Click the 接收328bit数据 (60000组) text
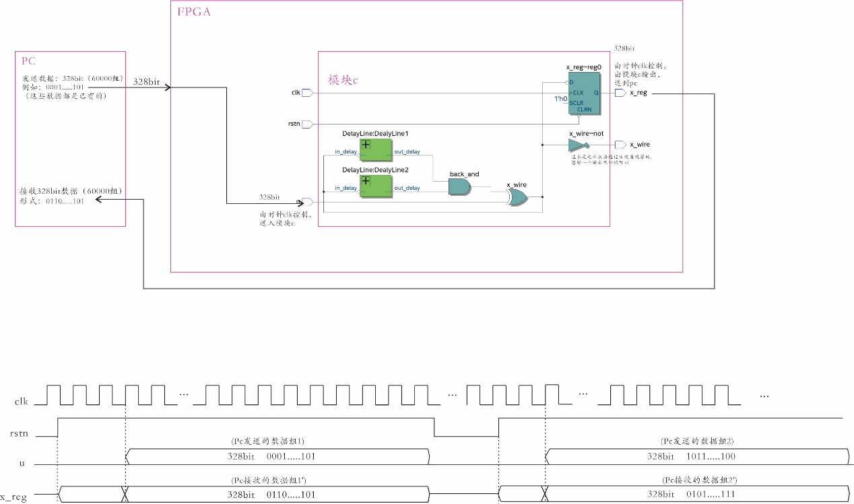 click(70, 192)
